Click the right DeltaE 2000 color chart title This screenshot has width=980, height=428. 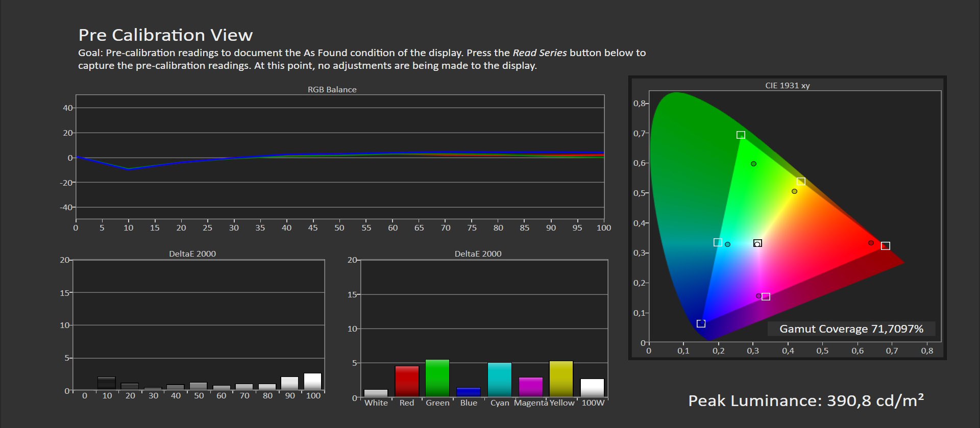[478, 254]
